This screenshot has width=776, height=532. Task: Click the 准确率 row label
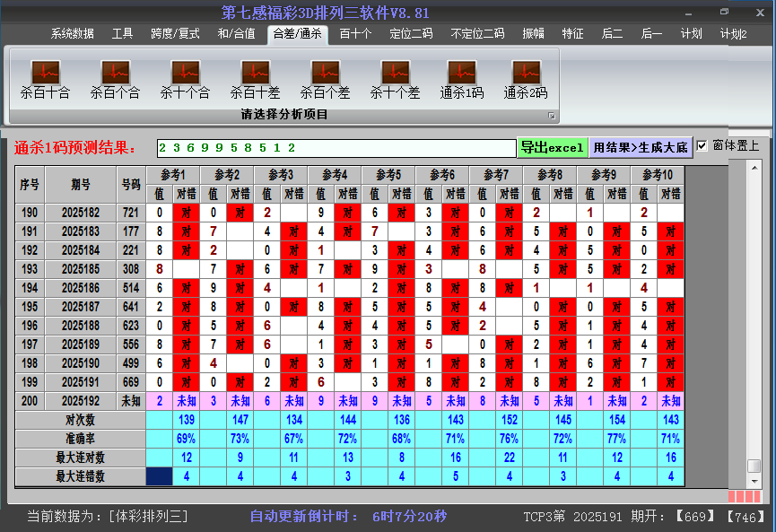click(80, 439)
